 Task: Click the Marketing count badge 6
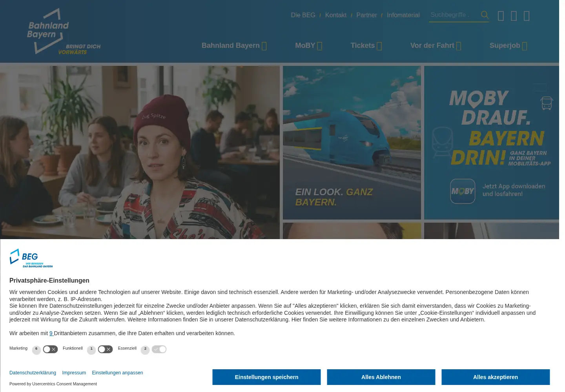point(36,349)
